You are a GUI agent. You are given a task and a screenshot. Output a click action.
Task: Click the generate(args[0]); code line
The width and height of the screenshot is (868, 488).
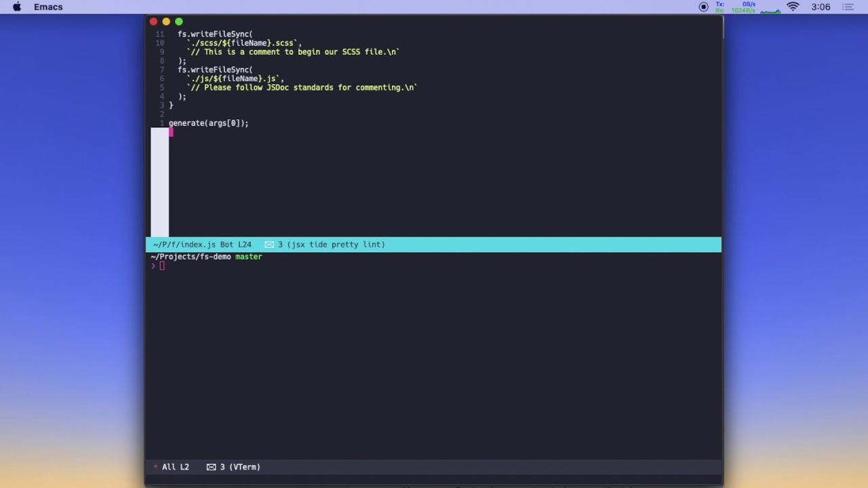[208, 123]
